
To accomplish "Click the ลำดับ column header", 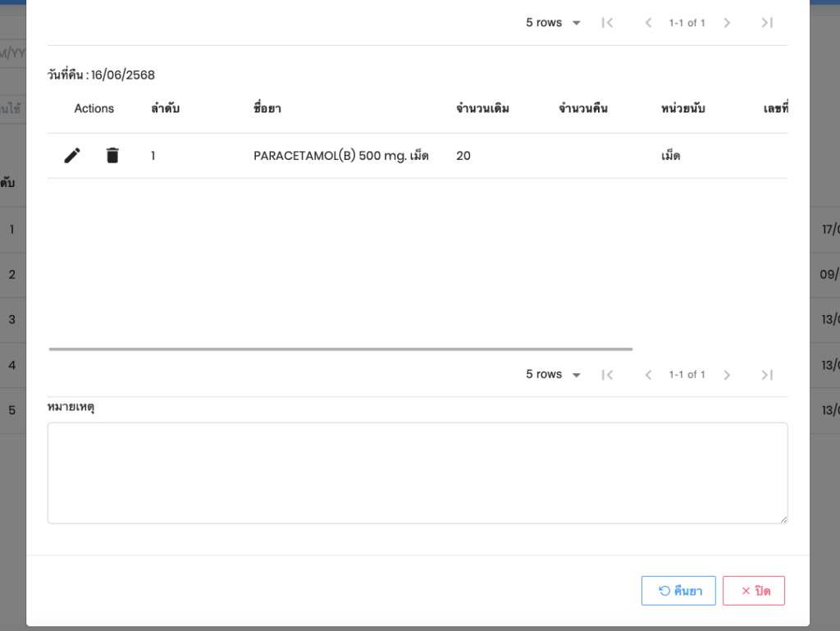I will click(165, 108).
